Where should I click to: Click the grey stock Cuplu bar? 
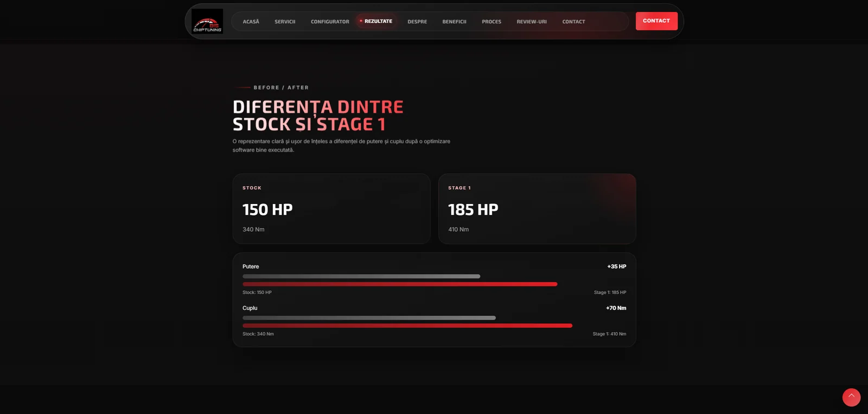(x=369, y=318)
